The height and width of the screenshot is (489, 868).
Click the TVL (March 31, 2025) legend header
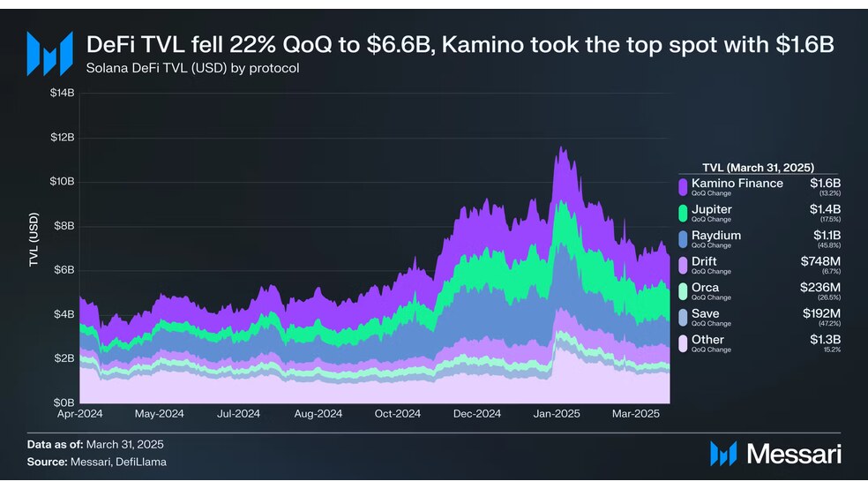click(x=758, y=167)
